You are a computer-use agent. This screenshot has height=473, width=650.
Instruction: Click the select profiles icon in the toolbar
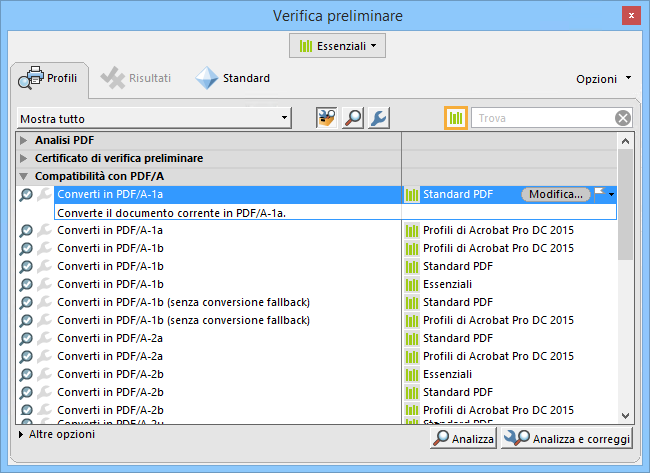[327, 118]
